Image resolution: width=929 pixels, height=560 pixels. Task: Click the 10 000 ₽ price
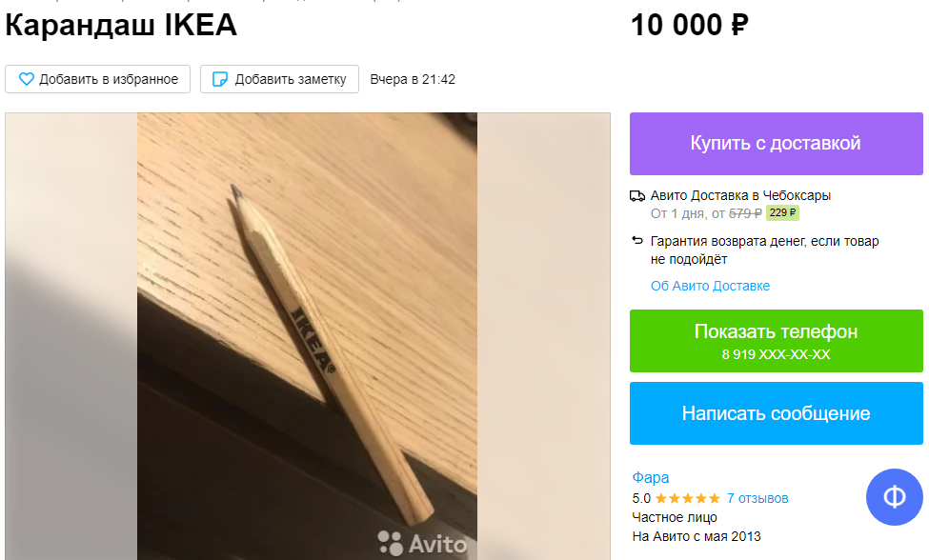tap(689, 25)
